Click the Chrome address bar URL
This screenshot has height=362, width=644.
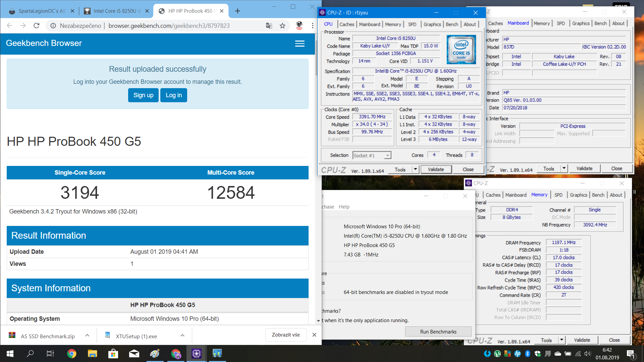[x=169, y=25]
